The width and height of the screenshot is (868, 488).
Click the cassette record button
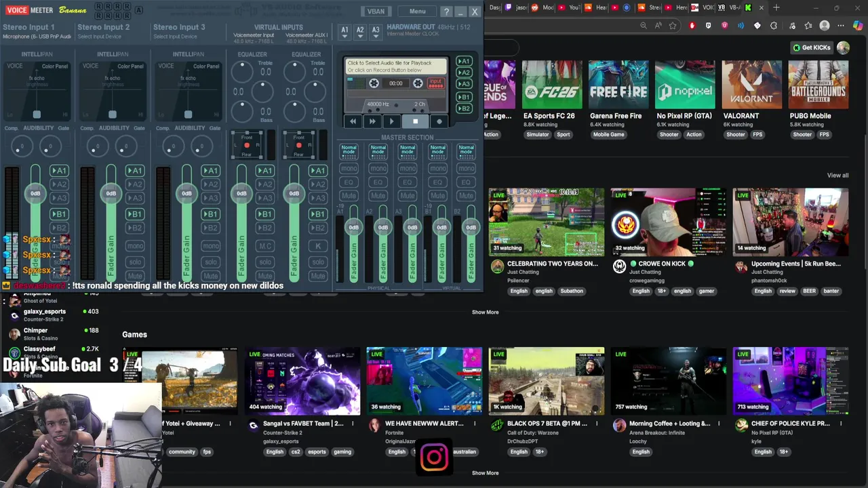pyautogui.click(x=439, y=121)
